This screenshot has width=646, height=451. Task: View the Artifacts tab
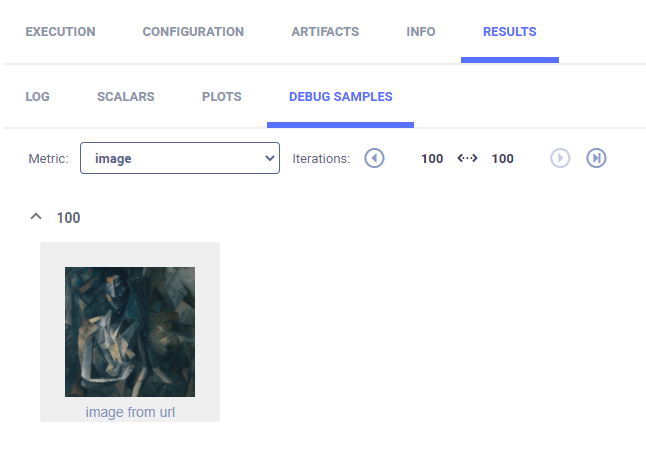pyautogui.click(x=325, y=32)
